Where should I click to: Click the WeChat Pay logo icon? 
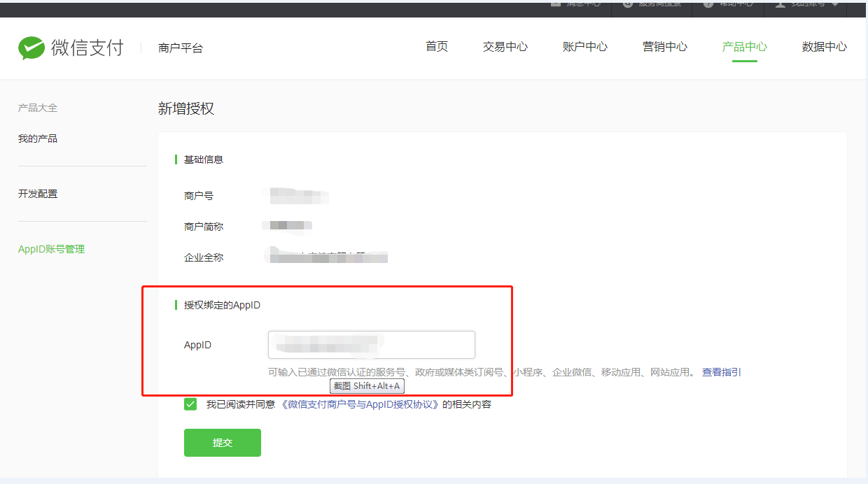(x=31, y=48)
